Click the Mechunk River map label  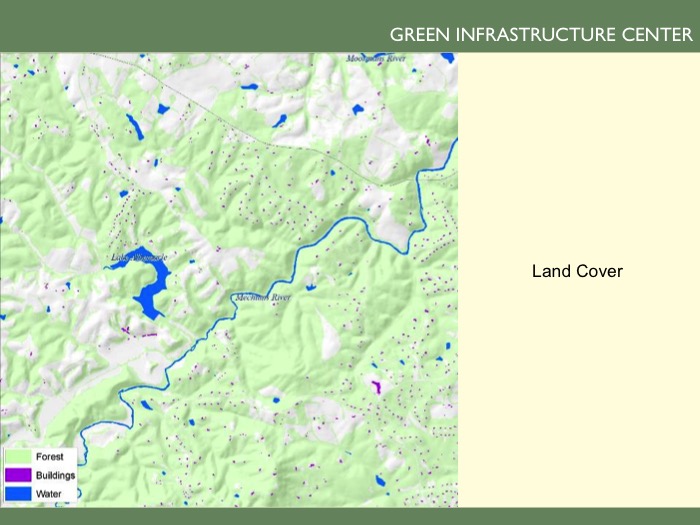pos(260,297)
